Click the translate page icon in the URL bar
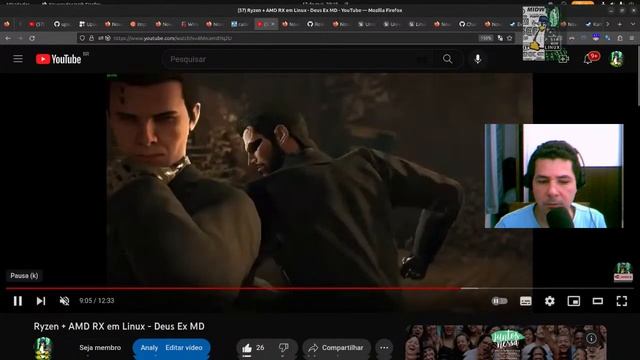 coord(500,38)
